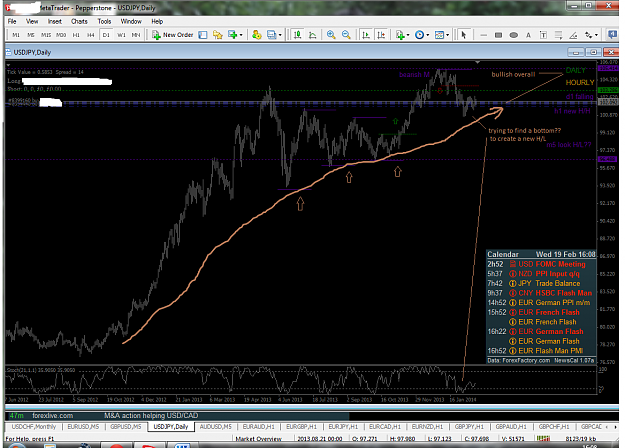Image resolution: width=625 pixels, height=448 pixels.
Task: Expand the indicators dropdown arrow
Action: 408,35
